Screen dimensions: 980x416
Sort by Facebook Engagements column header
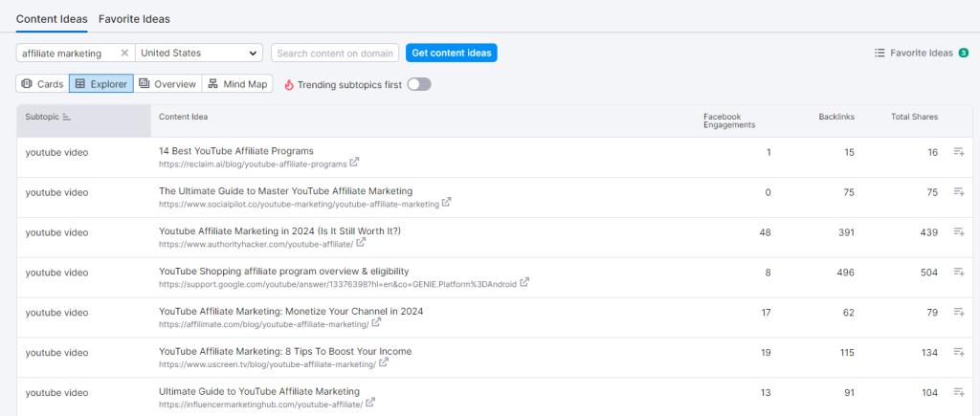point(729,120)
